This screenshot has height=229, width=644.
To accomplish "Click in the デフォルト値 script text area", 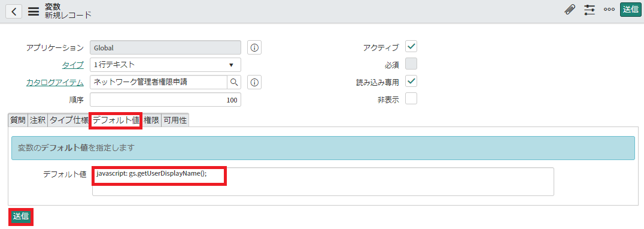I will (323, 181).
